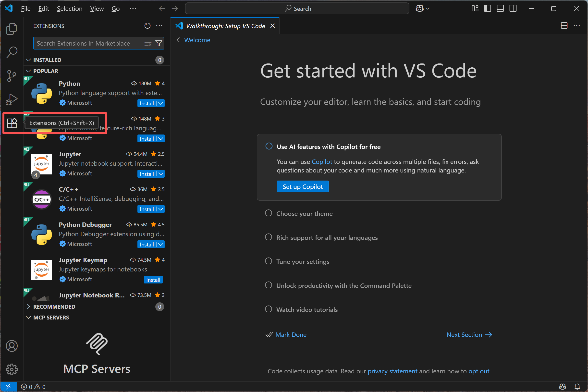Image resolution: width=588 pixels, height=392 pixels.
Task: Select Unlock productivity with Command Palette step
Action: tap(338, 285)
